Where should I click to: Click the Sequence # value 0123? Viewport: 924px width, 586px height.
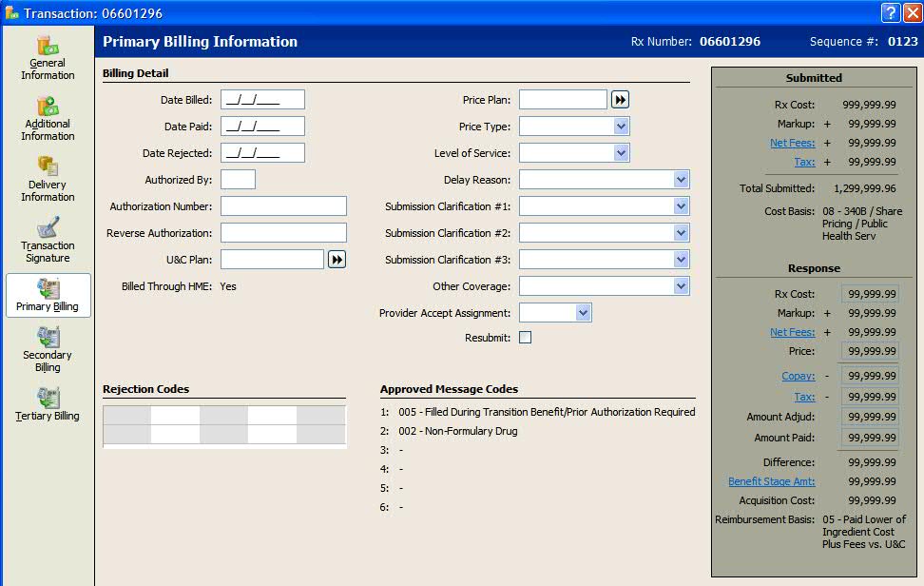click(902, 41)
